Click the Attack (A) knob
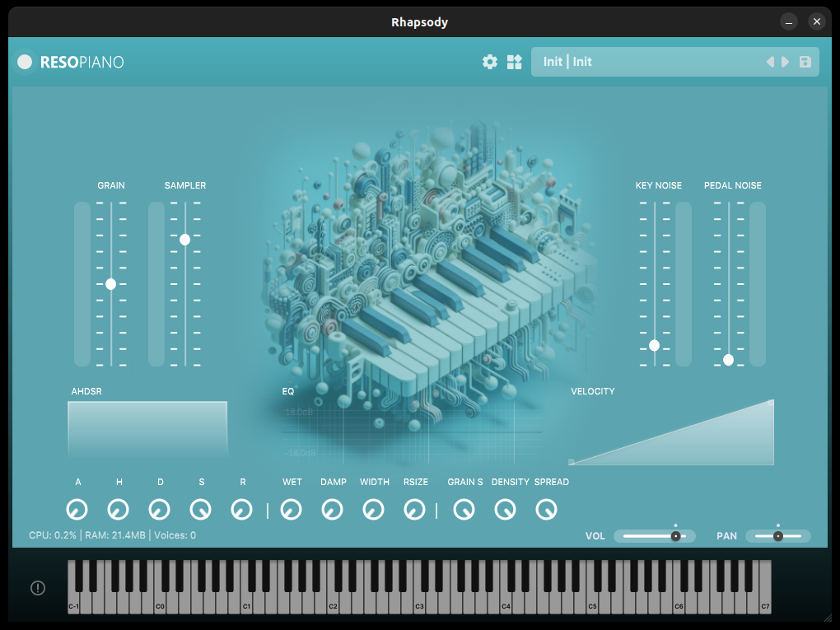The height and width of the screenshot is (630, 840). pos(77,510)
